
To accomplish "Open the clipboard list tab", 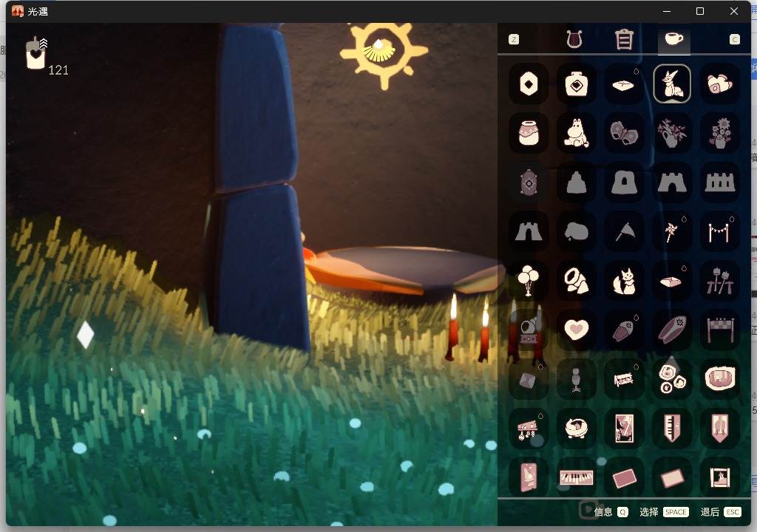I will point(624,39).
